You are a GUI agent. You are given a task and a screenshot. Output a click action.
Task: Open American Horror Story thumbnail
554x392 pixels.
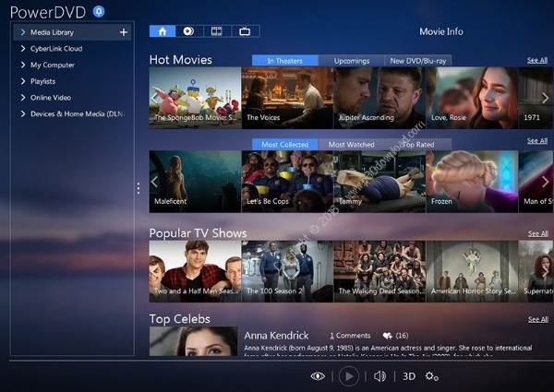coord(473,271)
